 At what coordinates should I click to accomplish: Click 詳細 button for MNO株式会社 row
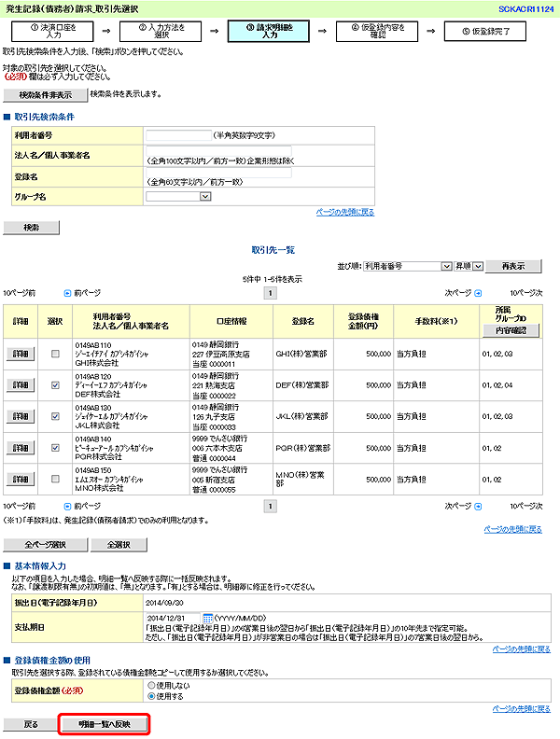pyautogui.click(x=21, y=480)
